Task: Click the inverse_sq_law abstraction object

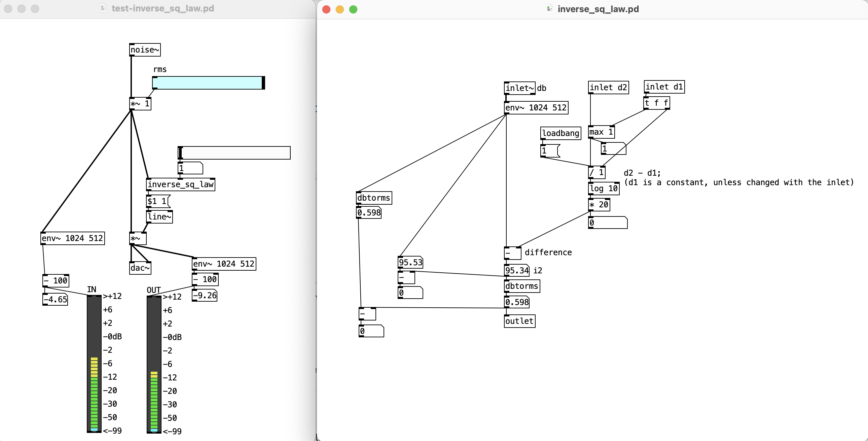Action: pyautogui.click(x=181, y=184)
